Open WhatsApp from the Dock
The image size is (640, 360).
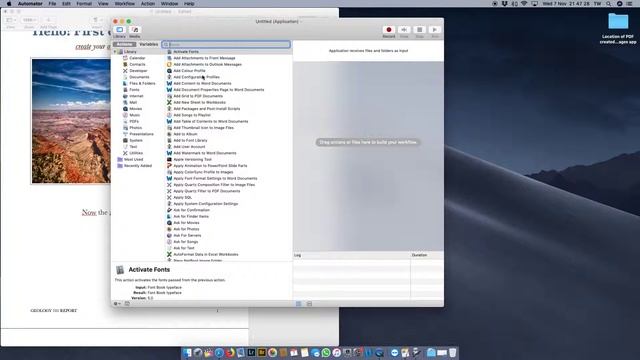(x=326, y=353)
